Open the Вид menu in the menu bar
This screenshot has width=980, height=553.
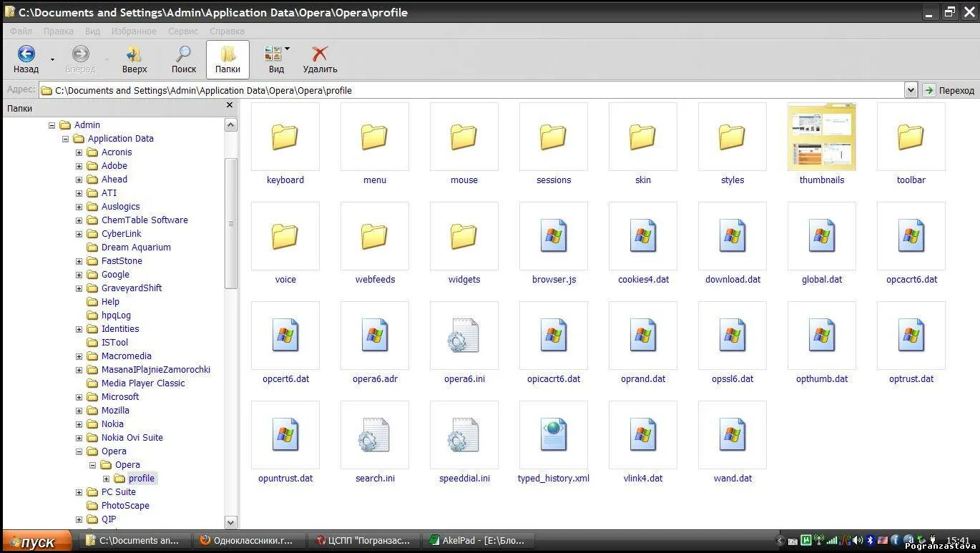pyautogui.click(x=92, y=31)
